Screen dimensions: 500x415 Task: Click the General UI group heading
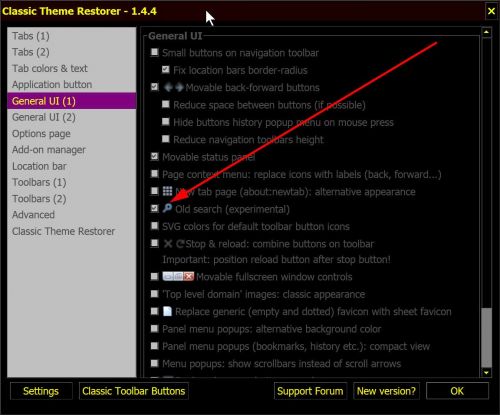pyautogui.click(x=175, y=36)
